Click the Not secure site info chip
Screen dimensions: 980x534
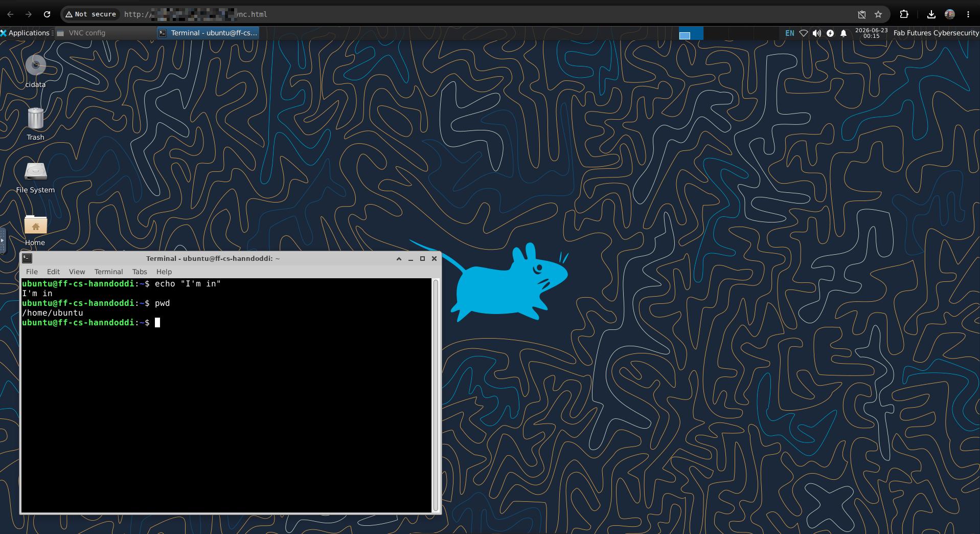(90, 14)
